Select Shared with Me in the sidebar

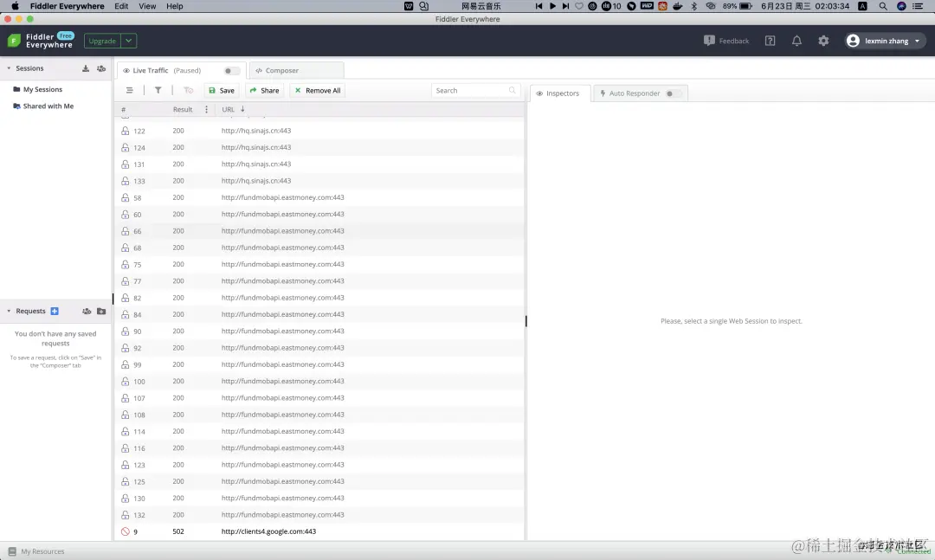pos(48,106)
